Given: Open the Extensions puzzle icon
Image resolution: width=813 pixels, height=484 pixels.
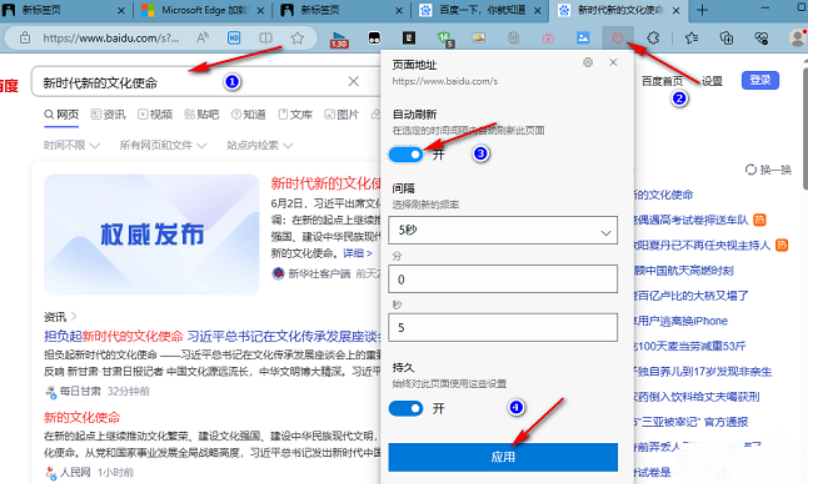Looking at the screenshot, I should tap(653, 37).
